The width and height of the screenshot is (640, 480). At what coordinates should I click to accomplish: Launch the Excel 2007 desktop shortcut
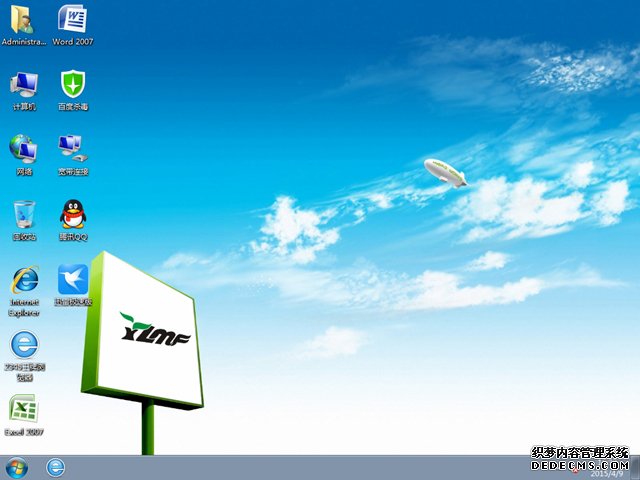pyautogui.click(x=24, y=408)
